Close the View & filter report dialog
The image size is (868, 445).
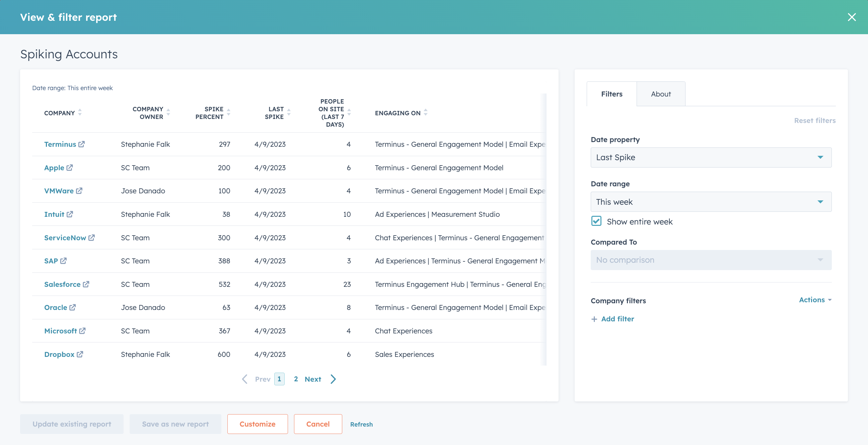[852, 17]
